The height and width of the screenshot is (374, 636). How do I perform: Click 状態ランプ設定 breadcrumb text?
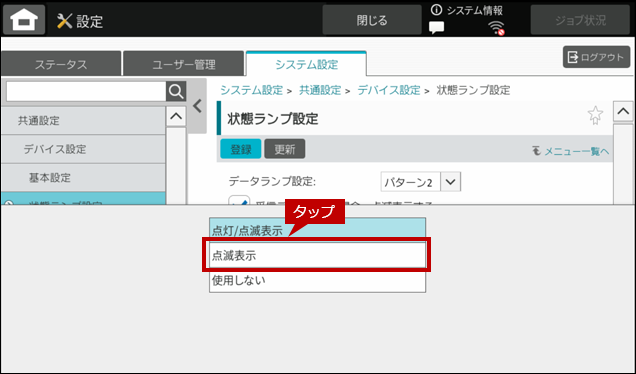[473, 90]
